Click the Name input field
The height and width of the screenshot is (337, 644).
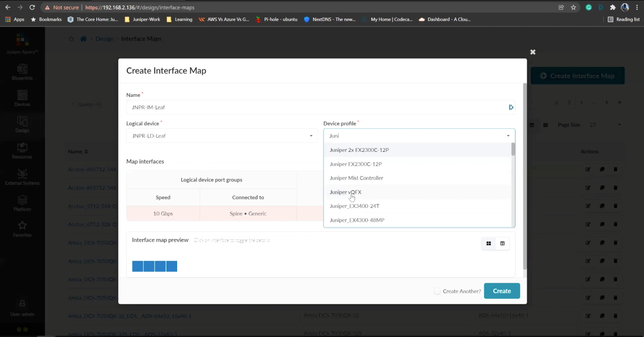coord(321,107)
